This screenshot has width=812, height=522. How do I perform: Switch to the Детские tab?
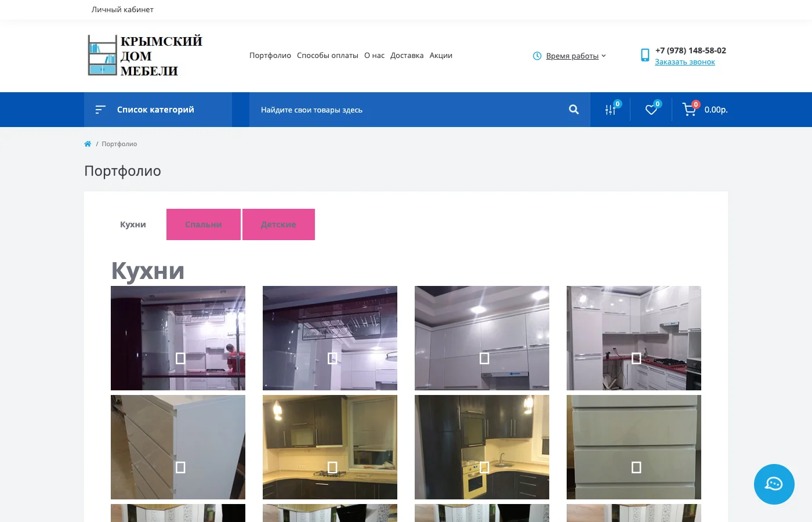pos(278,224)
